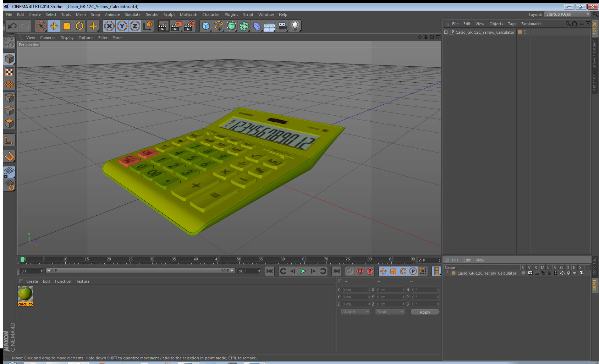Viewport: 599px width, 364px height.
Task: Toggle Z axis lock
Action: (135, 26)
